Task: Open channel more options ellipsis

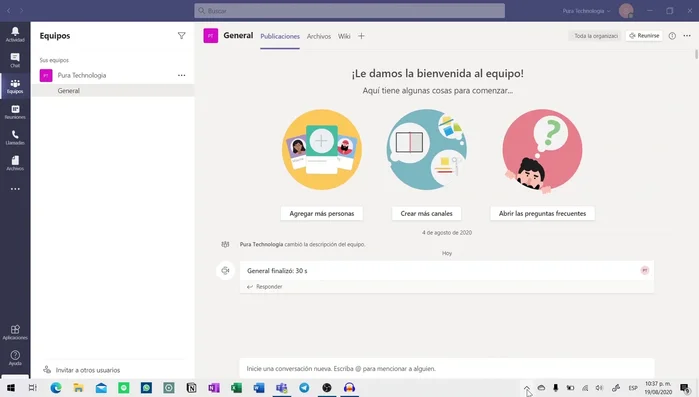Action: click(687, 36)
